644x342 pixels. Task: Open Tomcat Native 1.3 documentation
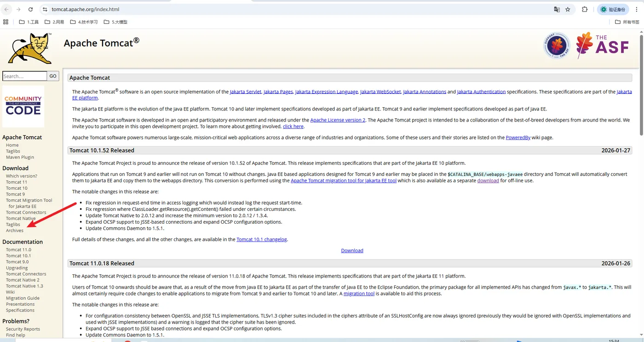click(24, 286)
